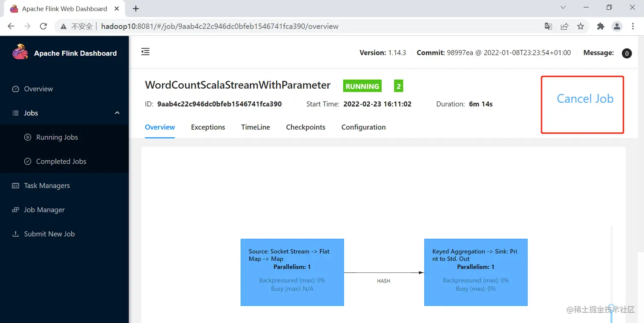This screenshot has width=644, height=323.
Task: Click Busy (max): 0% in Keyed Aggregation node
Action: click(x=476, y=289)
